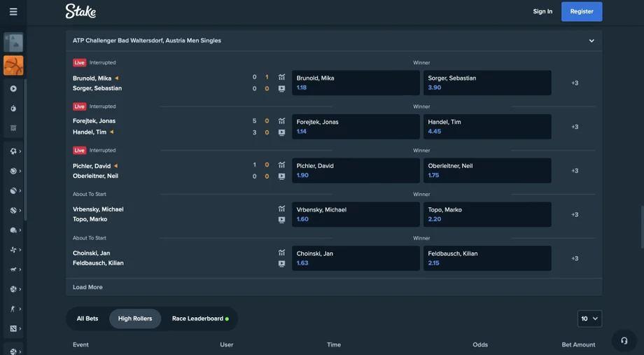This screenshot has height=355, width=644.
Task: Expand +3 markets for Forejtek vs Handel
Action: pos(575,127)
